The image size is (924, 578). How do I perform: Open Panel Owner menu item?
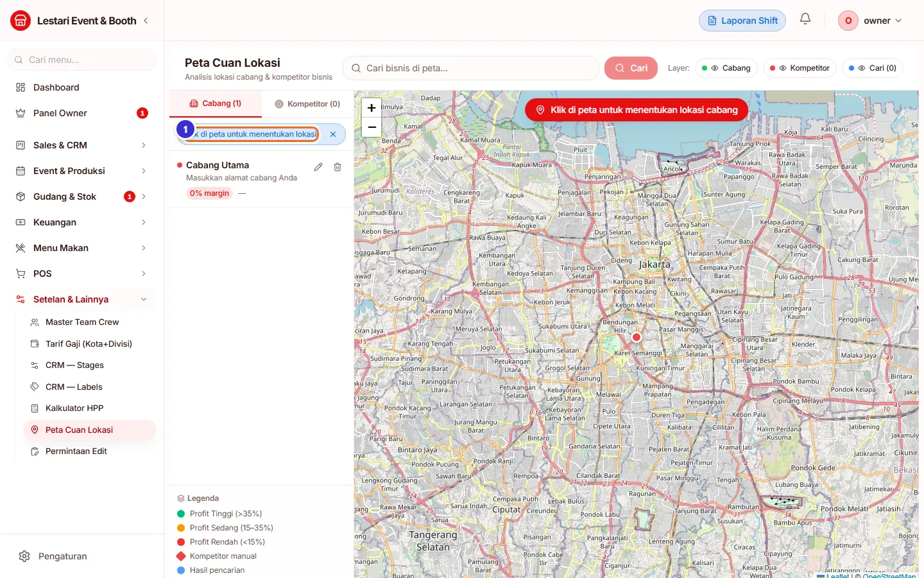click(x=82, y=113)
